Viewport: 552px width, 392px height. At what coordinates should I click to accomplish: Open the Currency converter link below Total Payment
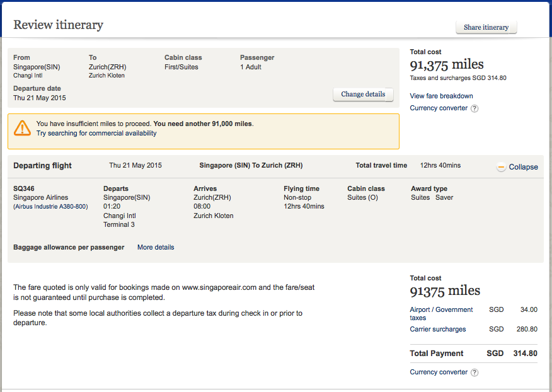(x=439, y=372)
